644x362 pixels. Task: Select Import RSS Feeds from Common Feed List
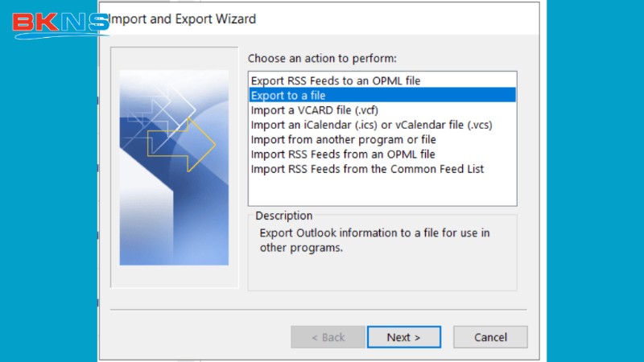pos(367,168)
